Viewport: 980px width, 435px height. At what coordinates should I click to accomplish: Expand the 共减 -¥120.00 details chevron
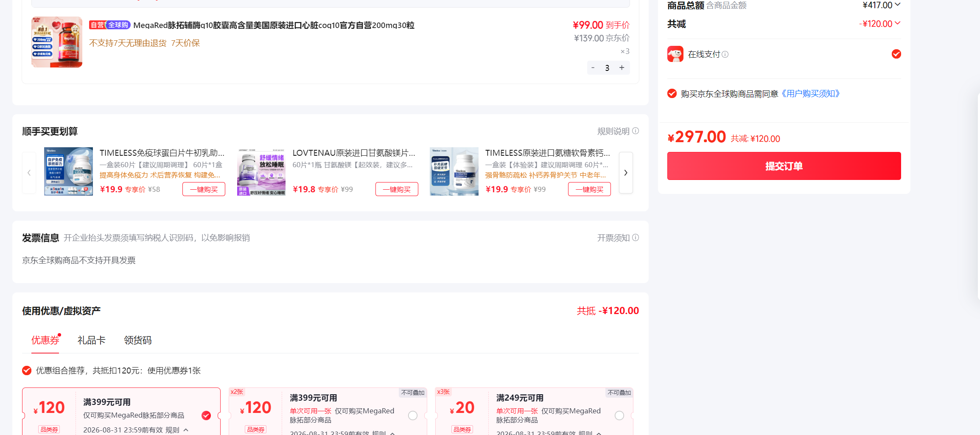point(897,23)
